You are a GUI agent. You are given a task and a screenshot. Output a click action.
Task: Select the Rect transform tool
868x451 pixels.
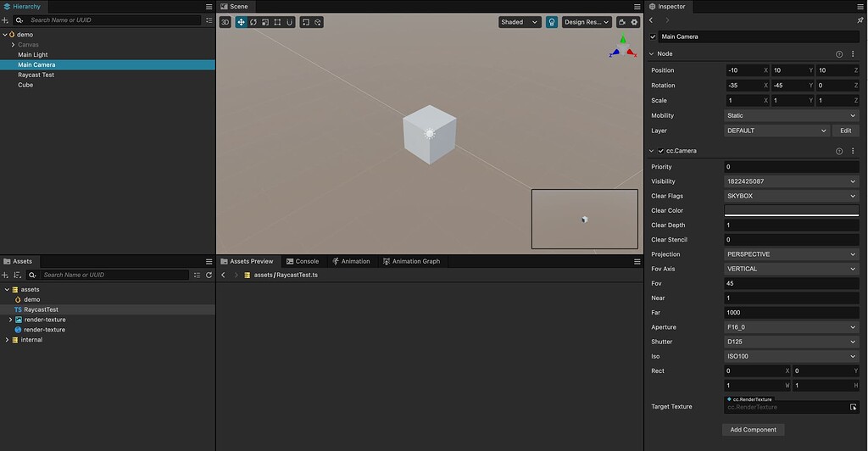277,22
